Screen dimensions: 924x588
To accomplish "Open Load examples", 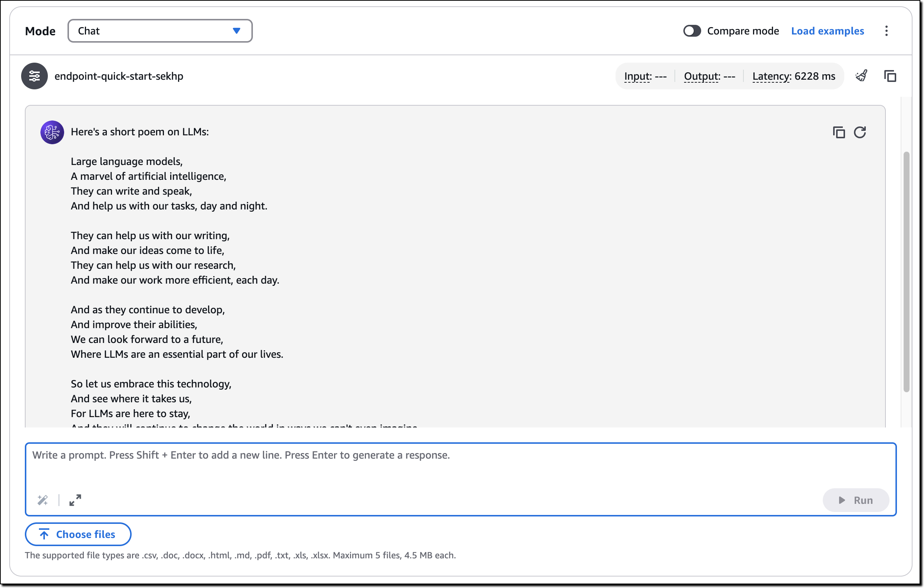I will coord(828,31).
